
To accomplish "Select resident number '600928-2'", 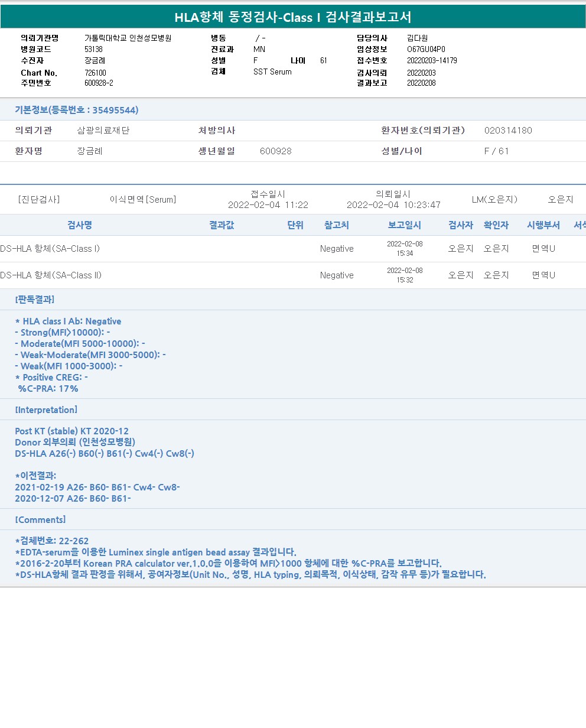I will 99,83.
